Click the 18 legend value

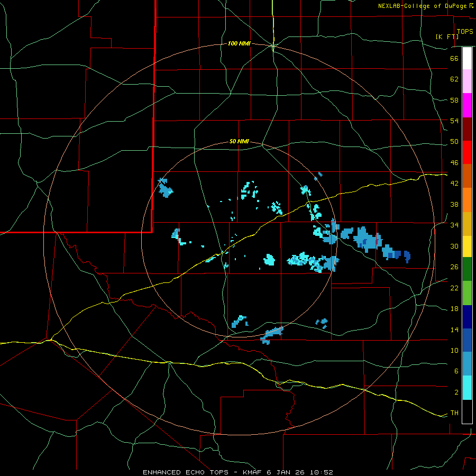[x=454, y=309]
